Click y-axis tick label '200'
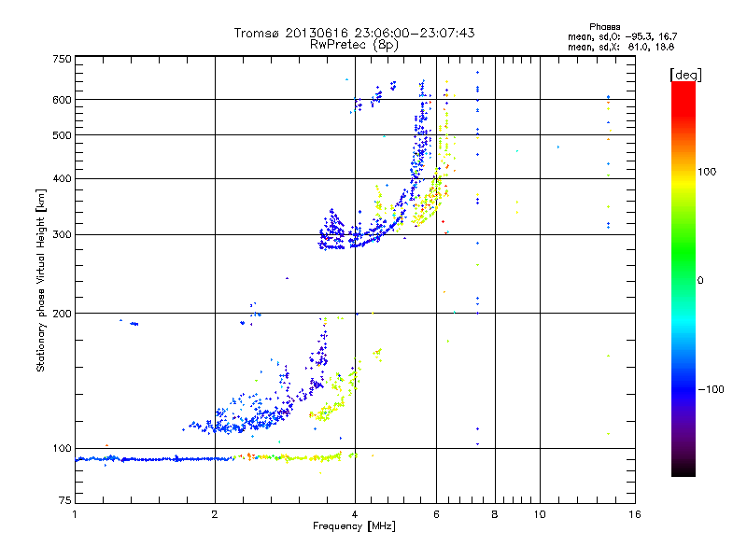 [x=62, y=314]
